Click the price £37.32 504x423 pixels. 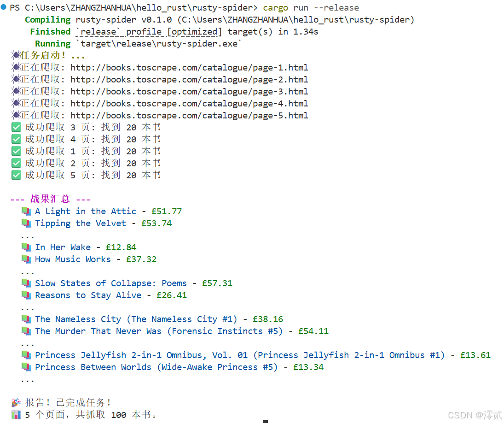click(x=141, y=259)
